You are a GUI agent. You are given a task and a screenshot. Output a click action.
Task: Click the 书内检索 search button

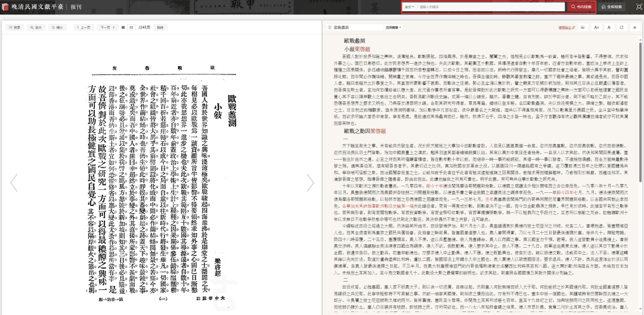pos(580,7)
